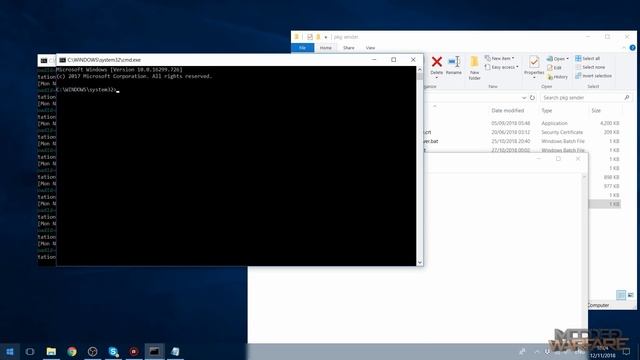The width and height of the screenshot is (640, 360).
Task: Collapse the Explorer ribbon with the chevron
Action: [624, 48]
